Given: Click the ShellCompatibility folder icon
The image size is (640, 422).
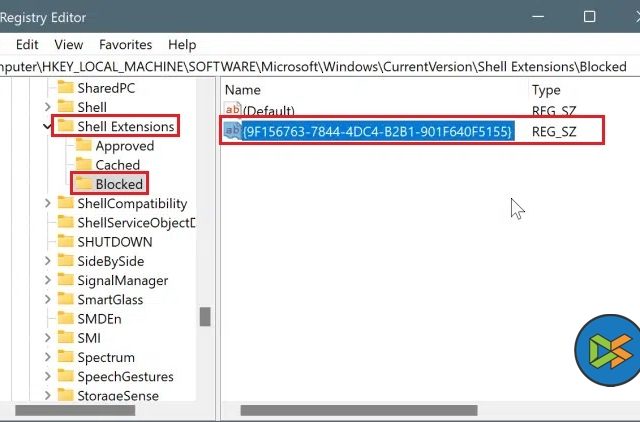Looking at the screenshot, I should (65, 202).
